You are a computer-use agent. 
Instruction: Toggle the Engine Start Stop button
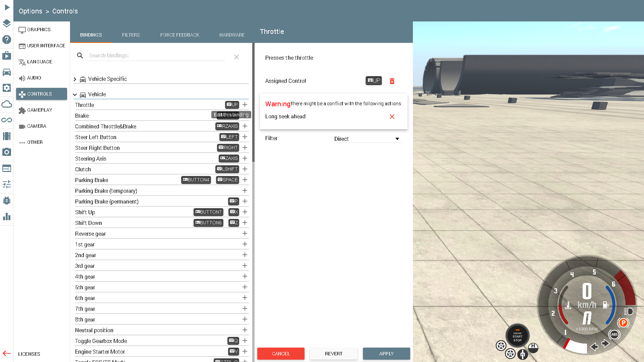click(x=517, y=336)
